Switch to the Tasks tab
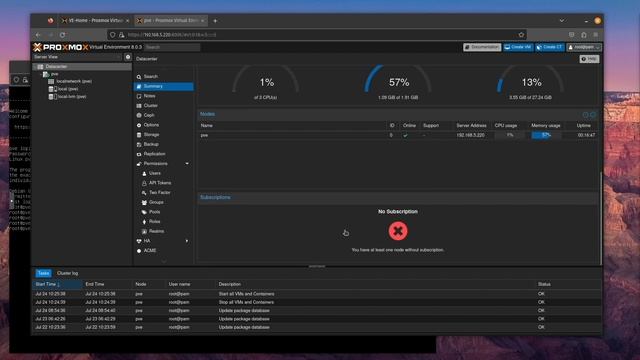This screenshot has width=640, height=360. (x=43, y=273)
